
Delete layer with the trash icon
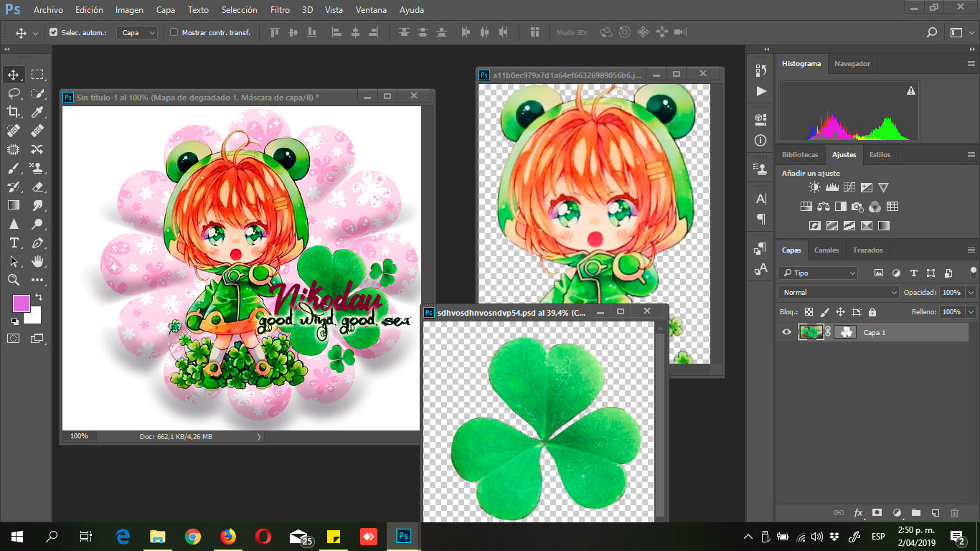pyautogui.click(x=954, y=513)
